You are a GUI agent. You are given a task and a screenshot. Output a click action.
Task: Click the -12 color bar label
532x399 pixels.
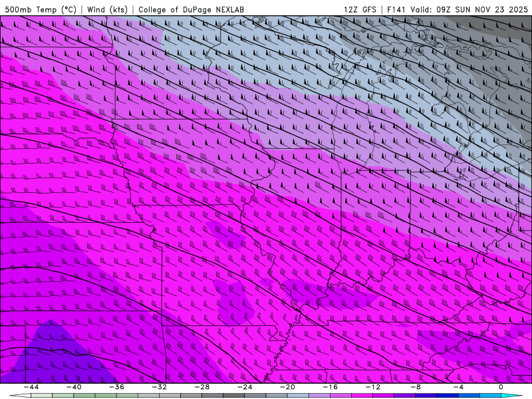pyautogui.click(x=373, y=387)
